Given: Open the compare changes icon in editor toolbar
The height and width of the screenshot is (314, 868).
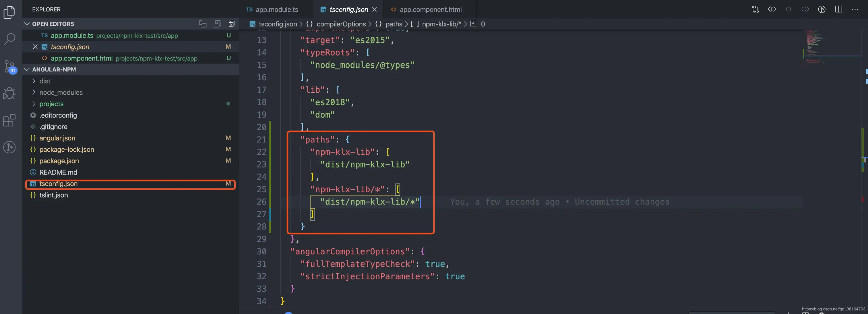Looking at the screenshot, I should tap(755, 9).
